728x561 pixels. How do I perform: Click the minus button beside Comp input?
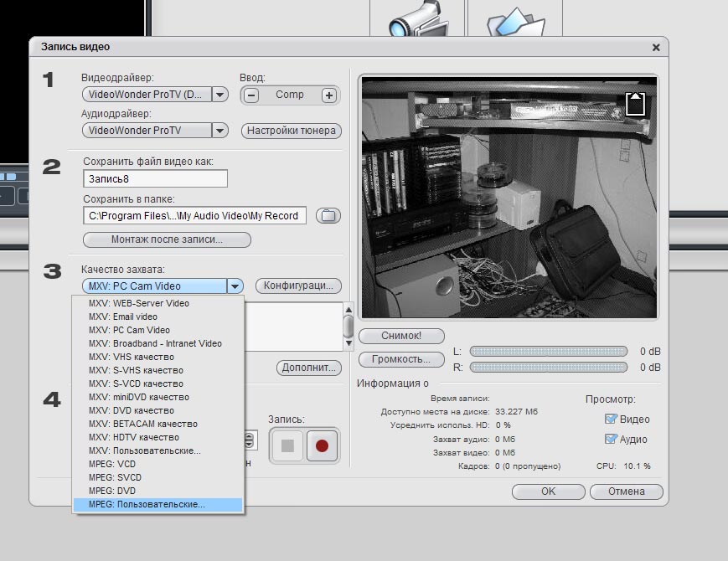(x=250, y=95)
